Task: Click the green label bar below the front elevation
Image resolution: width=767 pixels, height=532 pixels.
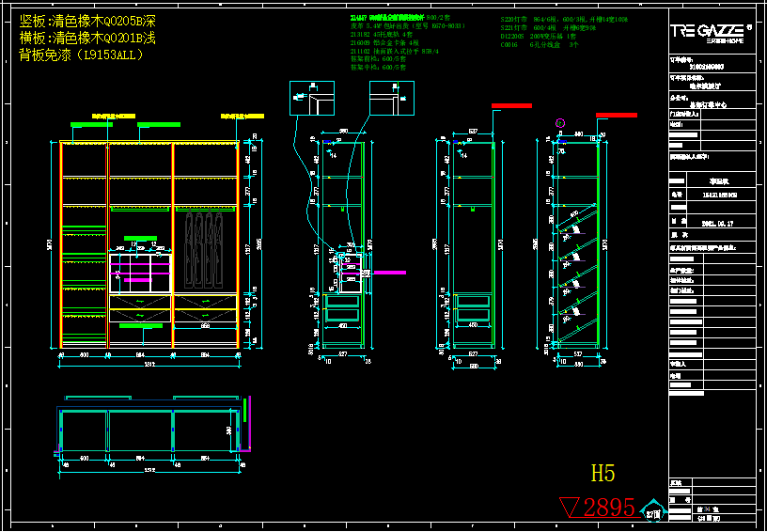Action: coord(140,326)
